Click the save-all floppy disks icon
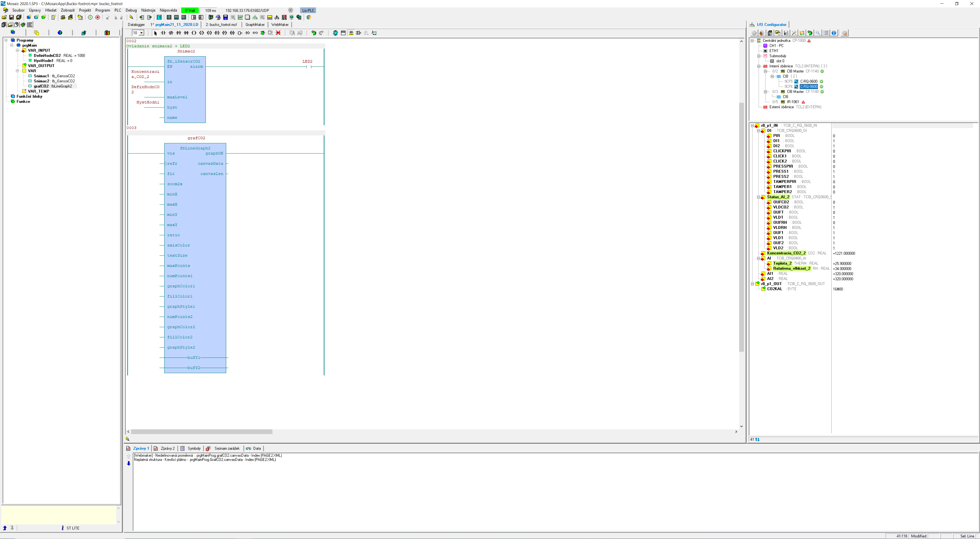This screenshot has width=980, height=539. pyautogui.click(x=19, y=18)
